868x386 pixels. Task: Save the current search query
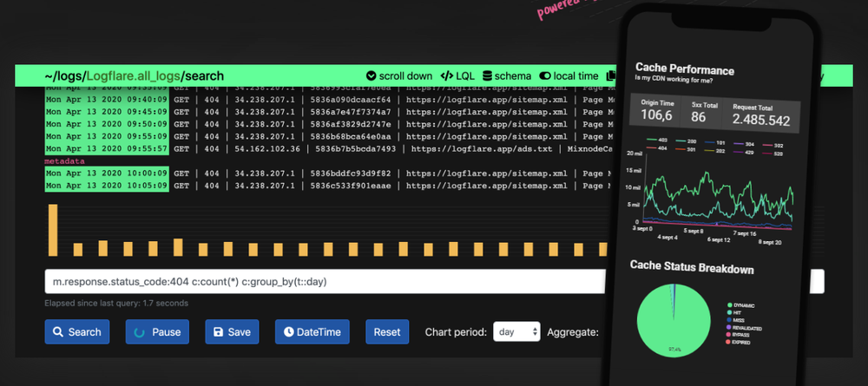(x=232, y=332)
